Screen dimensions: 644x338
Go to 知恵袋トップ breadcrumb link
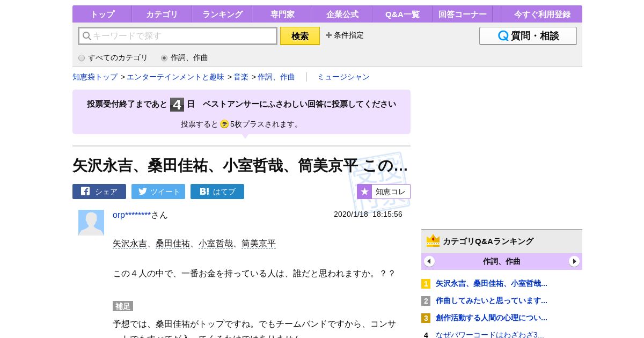coord(95,77)
